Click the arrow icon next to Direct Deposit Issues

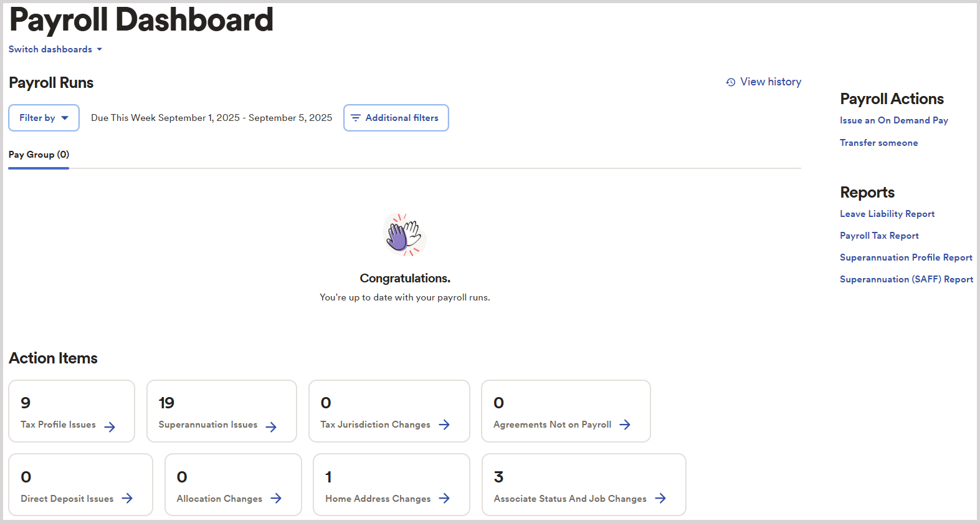tap(127, 498)
